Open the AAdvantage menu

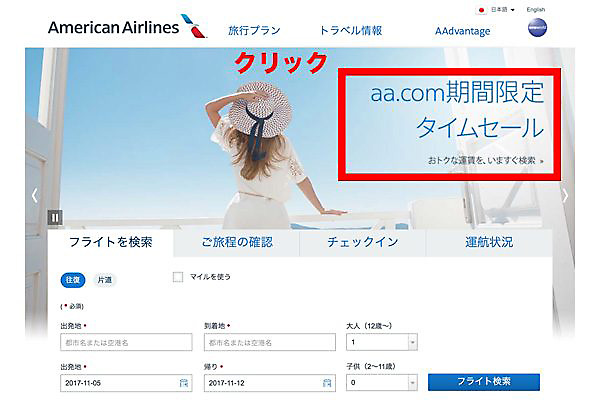(x=462, y=31)
